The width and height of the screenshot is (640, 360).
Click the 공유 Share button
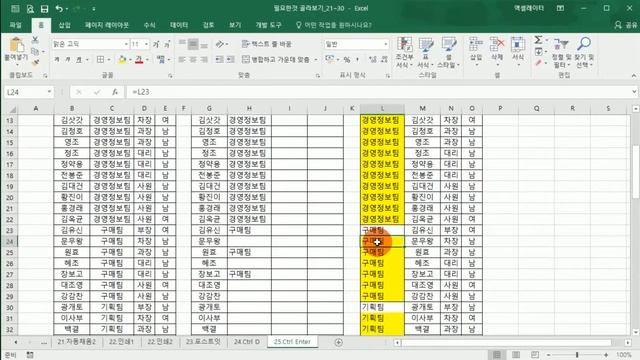[626, 25]
